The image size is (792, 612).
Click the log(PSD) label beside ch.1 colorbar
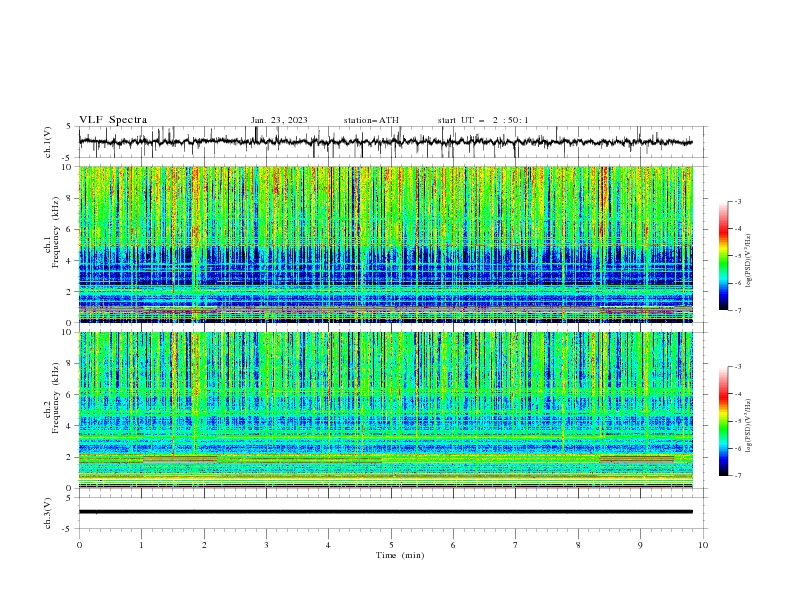point(748,261)
